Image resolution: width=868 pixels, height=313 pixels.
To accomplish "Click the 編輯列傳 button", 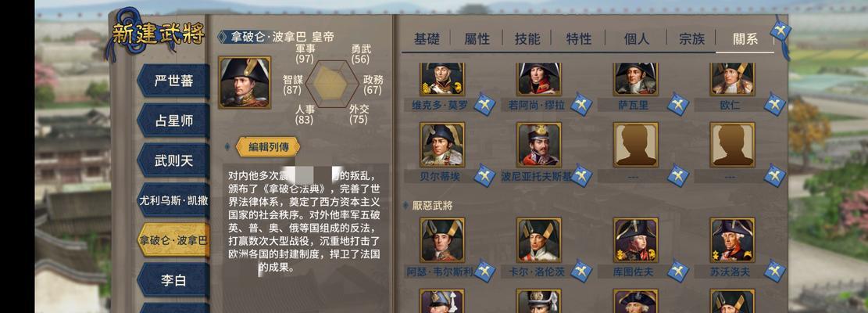I will pos(268,147).
